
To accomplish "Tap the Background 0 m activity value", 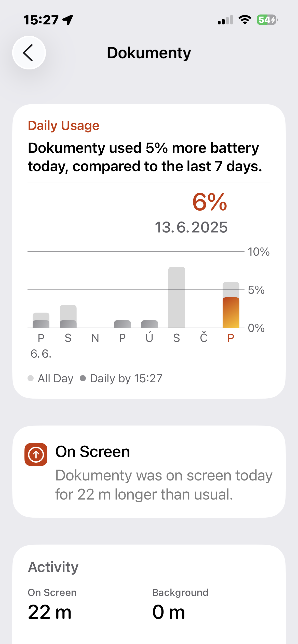I will pyautogui.click(x=169, y=612).
